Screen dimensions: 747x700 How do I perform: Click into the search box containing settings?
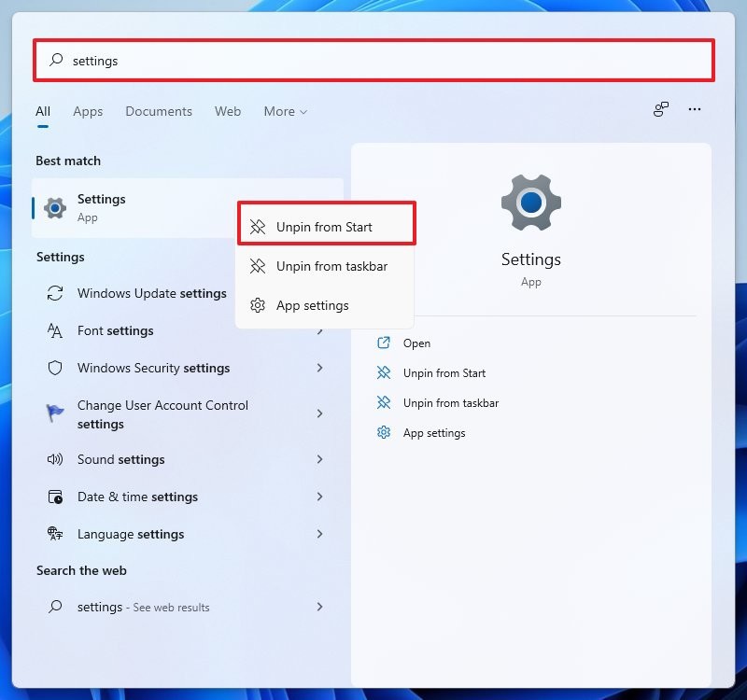tap(374, 61)
